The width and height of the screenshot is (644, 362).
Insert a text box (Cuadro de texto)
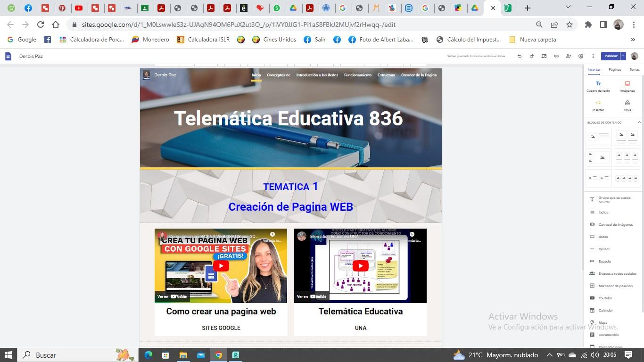pyautogui.click(x=598, y=86)
